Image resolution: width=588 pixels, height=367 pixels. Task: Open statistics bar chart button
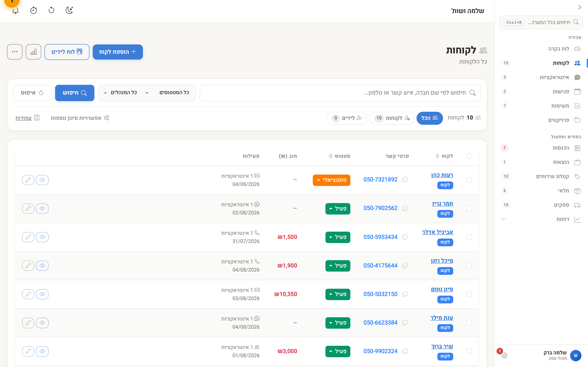33,52
